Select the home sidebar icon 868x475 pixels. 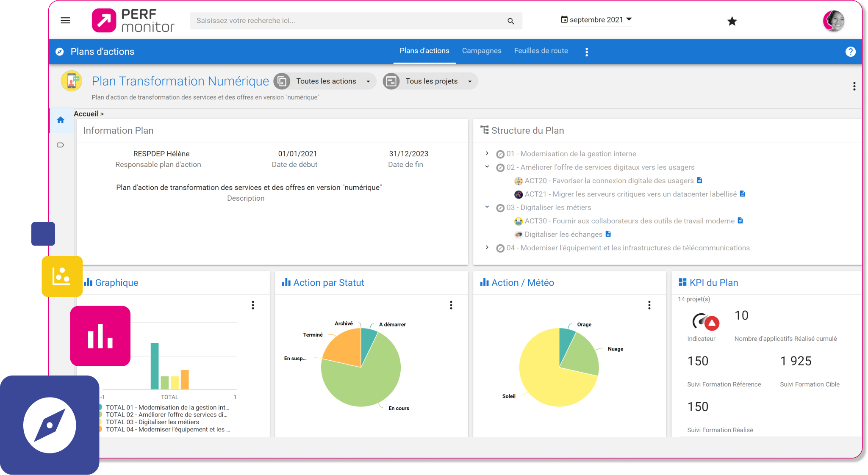pos(61,120)
